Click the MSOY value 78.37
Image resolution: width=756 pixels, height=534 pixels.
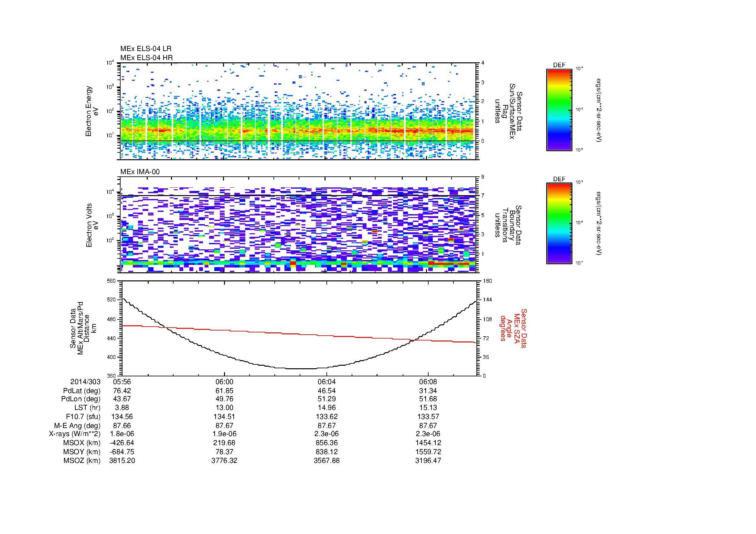pos(224,452)
